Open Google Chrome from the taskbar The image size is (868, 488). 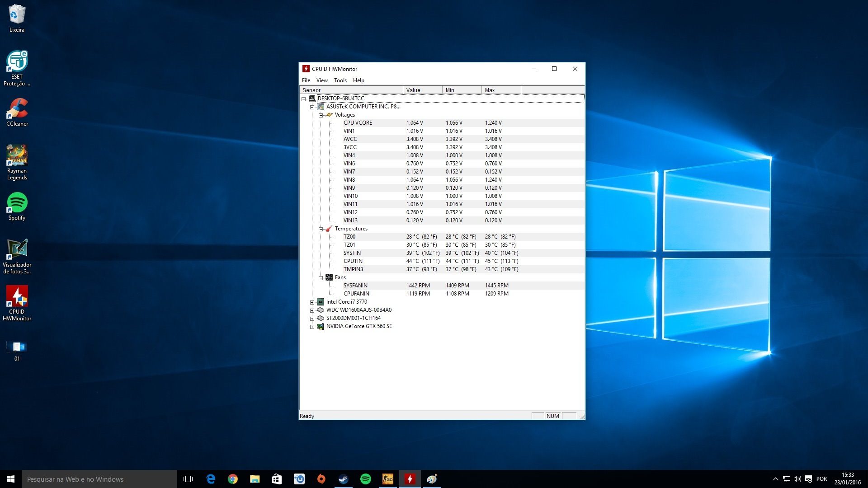click(x=233, y=479)
